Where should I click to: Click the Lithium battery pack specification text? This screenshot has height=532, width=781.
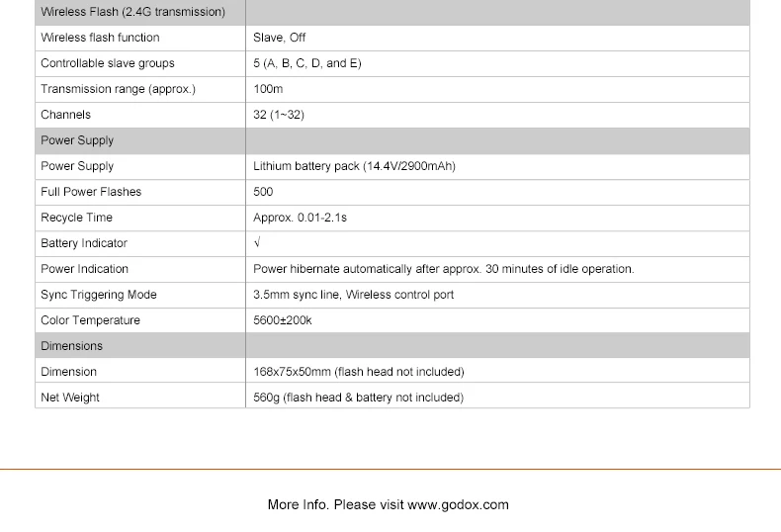354,166
